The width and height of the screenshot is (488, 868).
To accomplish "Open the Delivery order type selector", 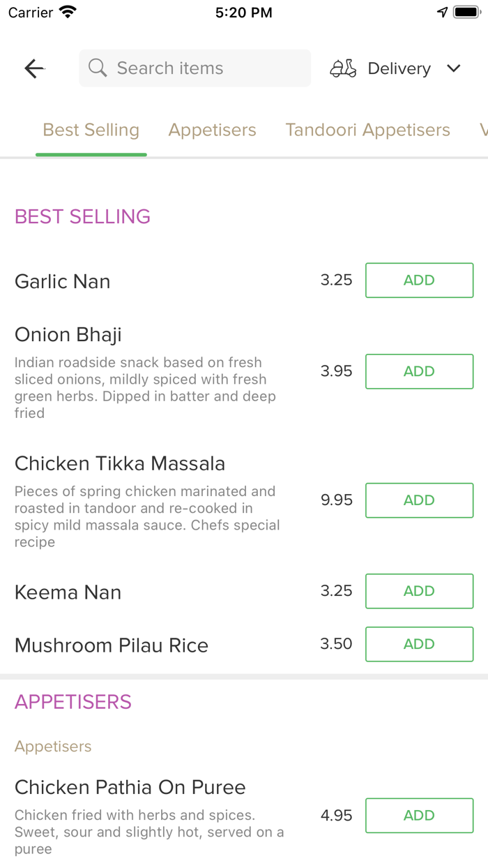I will pyautogui.click(x=395, y=68).
